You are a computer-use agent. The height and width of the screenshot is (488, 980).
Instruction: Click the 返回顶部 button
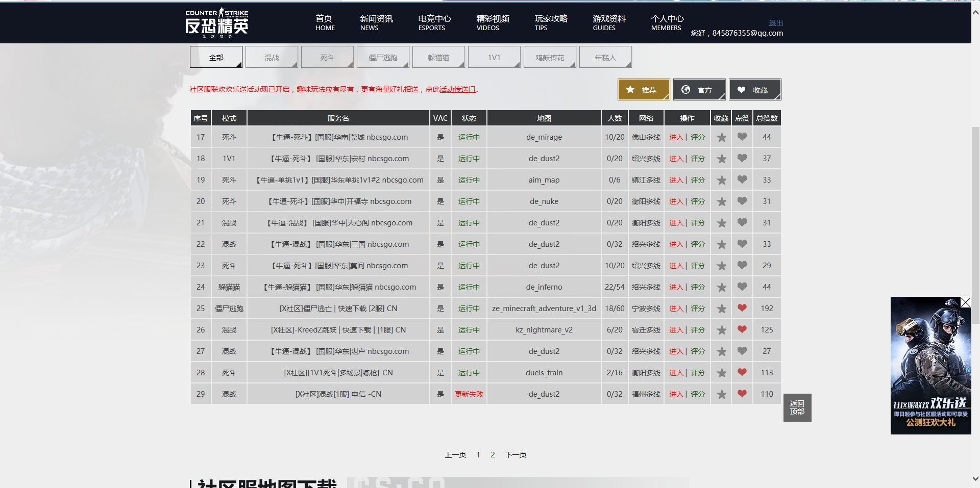point(797,407)
